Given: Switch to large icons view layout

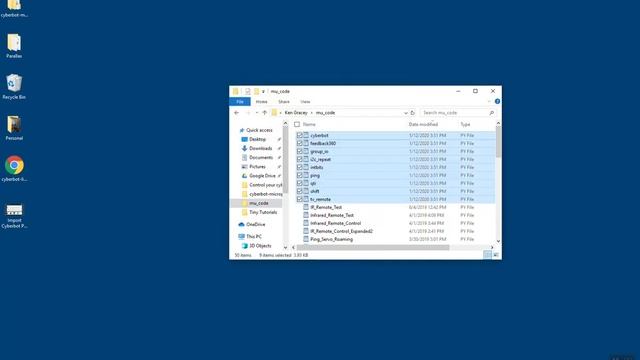Looking at the screenshot, I should pyautogui.click(x=496, y=255).
